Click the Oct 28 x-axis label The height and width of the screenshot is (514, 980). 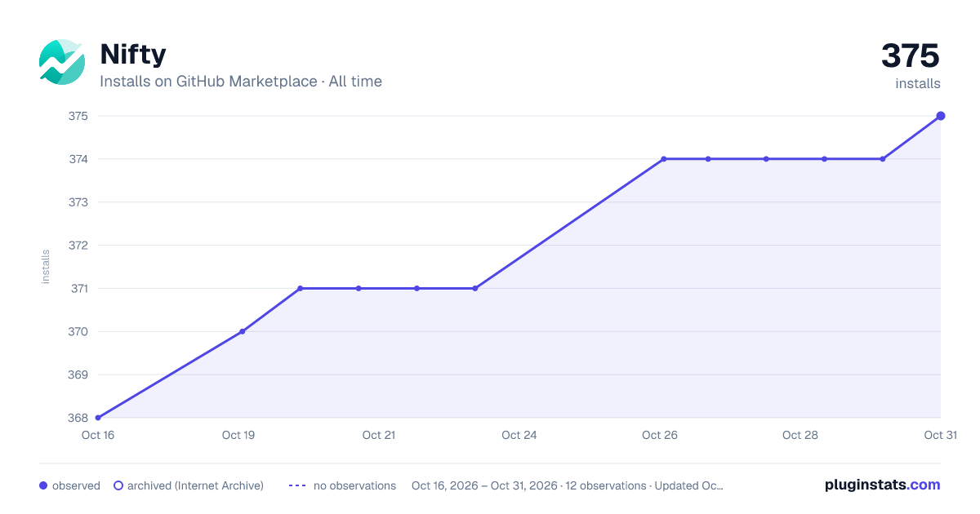click(800, 435)
